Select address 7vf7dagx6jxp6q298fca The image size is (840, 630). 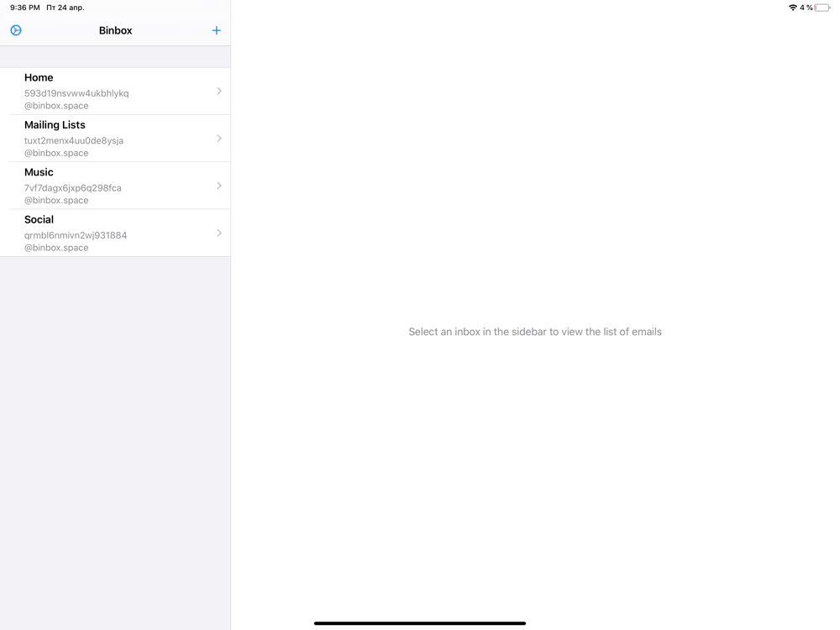click(x=73, y=188)
